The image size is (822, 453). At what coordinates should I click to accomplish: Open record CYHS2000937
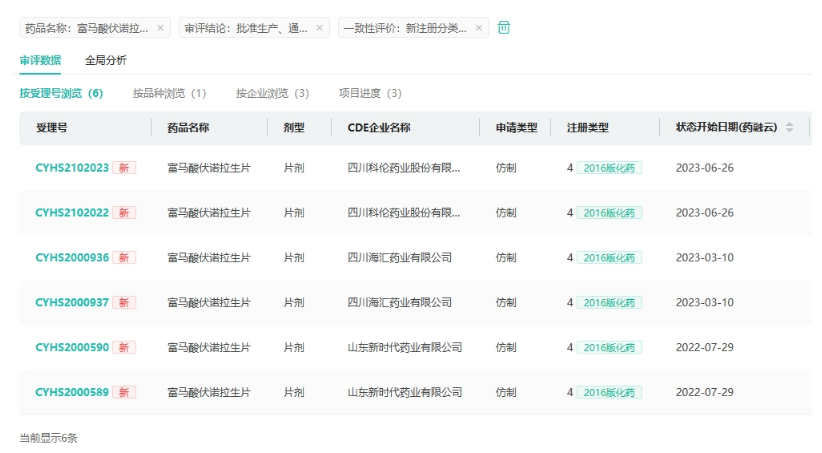(x=72, y=302)
